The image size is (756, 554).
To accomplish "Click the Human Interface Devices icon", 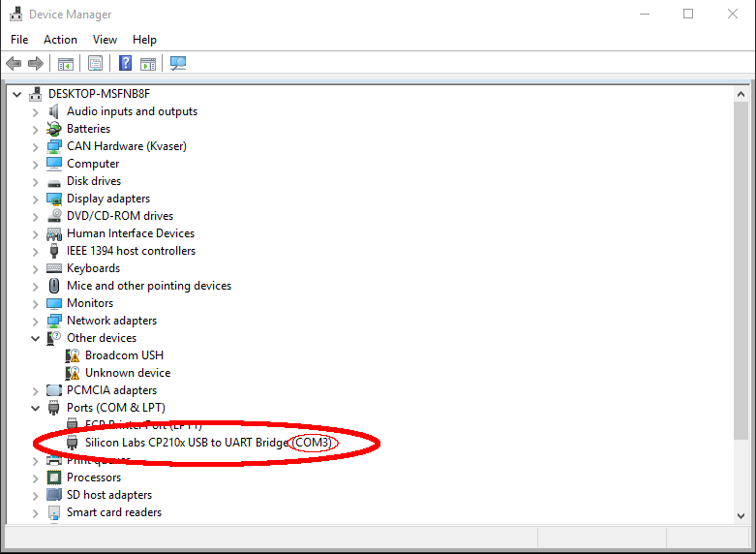I will point(54,233).
